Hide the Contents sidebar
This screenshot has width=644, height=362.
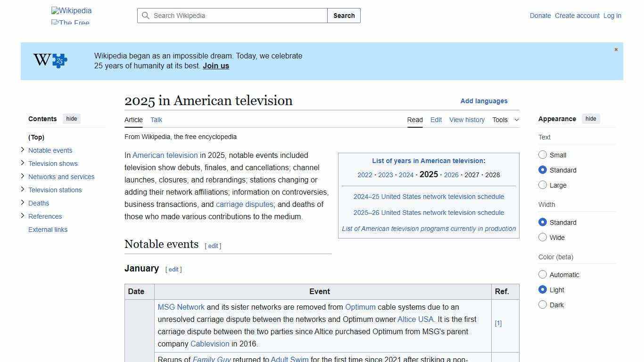(71, 119)
